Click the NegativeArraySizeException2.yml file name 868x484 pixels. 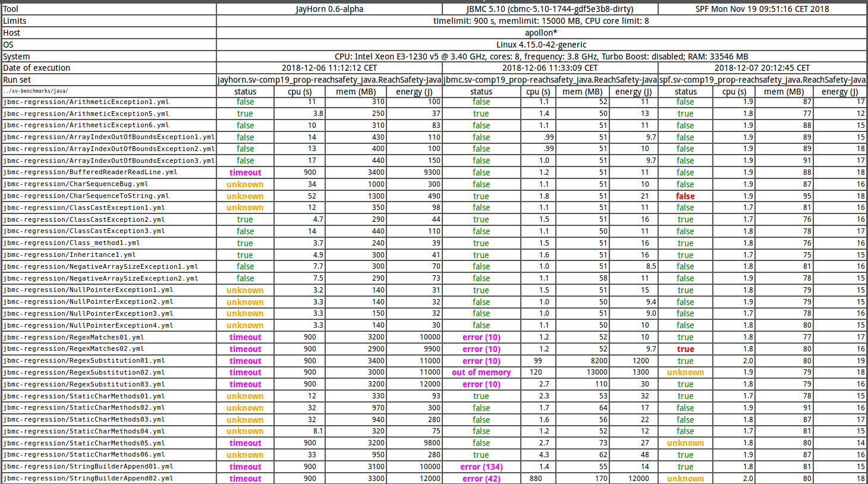point(100,278)
